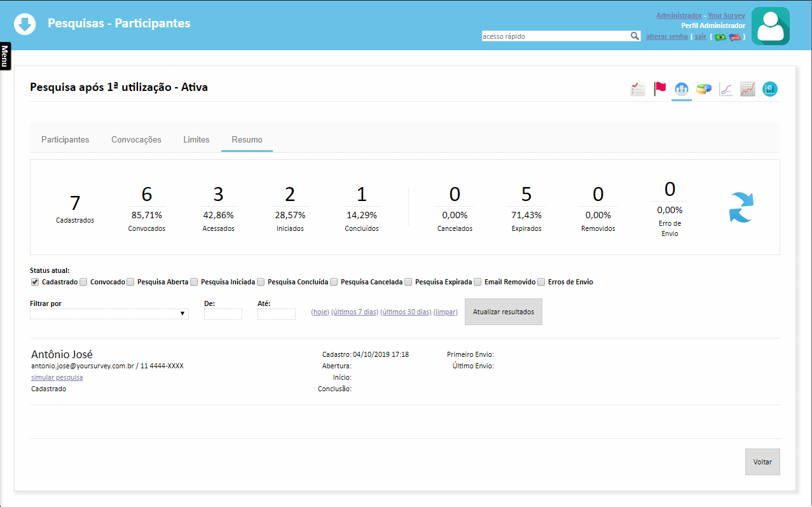Open the checklist questions icon
Screen dimensions: 812x507
click(638, 89)
